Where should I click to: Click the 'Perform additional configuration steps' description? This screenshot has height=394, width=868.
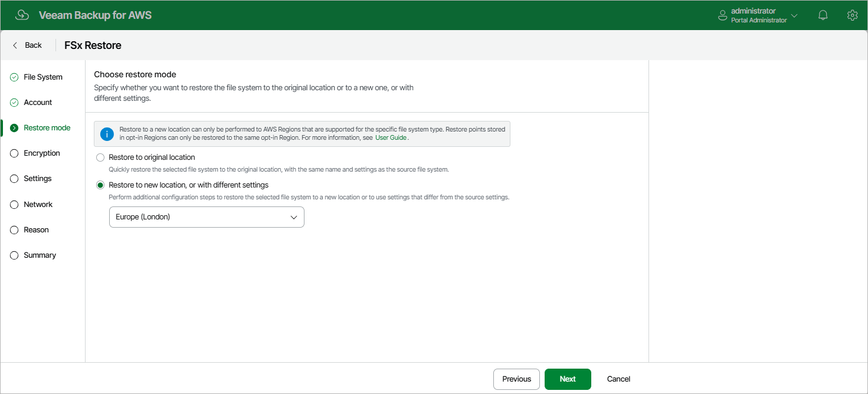coord(309,198)
